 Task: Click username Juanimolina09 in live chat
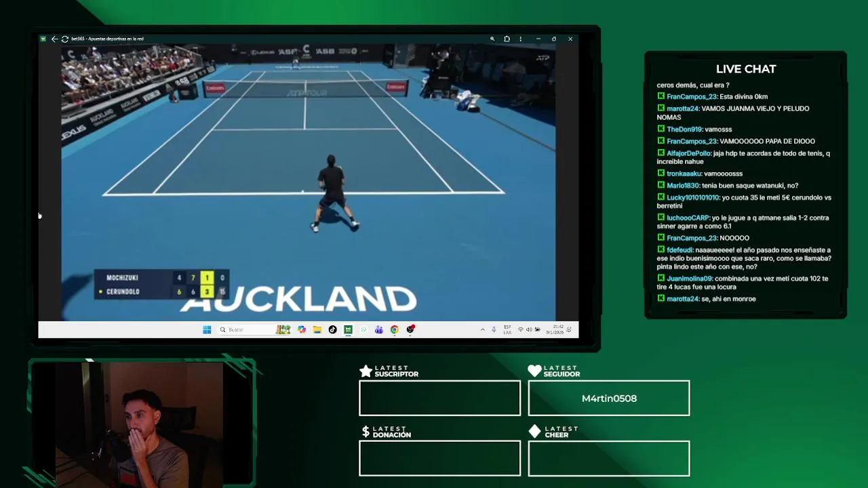click(x=689, y=279)
